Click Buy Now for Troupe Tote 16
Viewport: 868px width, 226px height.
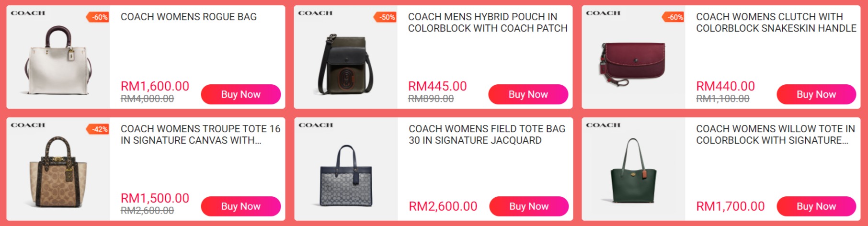241,206
